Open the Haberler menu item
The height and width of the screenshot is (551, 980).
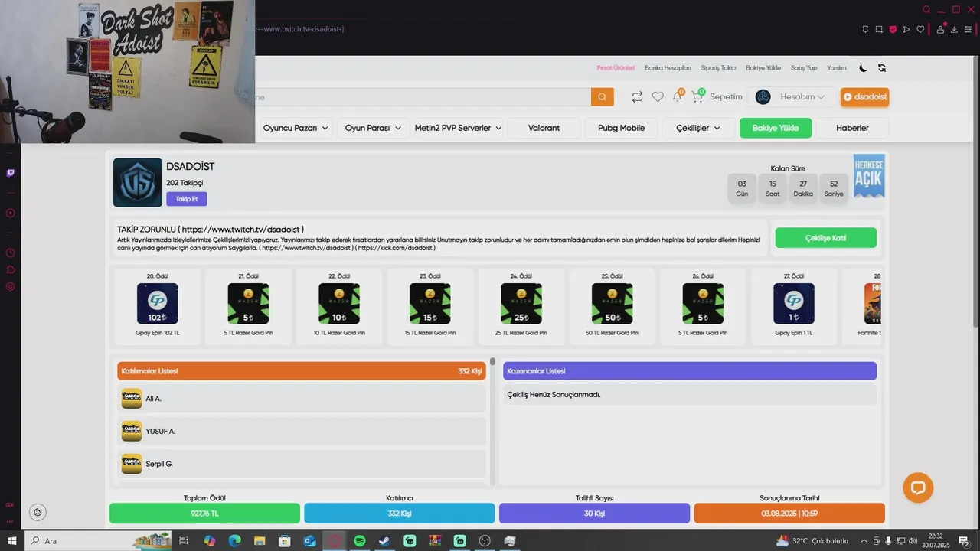click(852, 128)
